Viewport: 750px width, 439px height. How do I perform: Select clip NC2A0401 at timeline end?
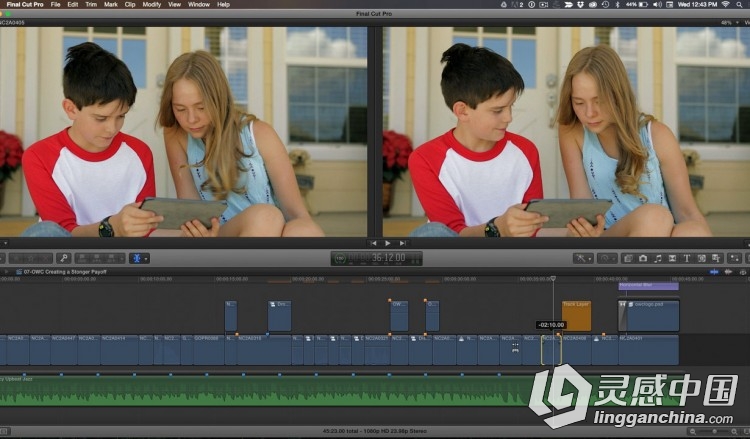[x=649, y=350]
